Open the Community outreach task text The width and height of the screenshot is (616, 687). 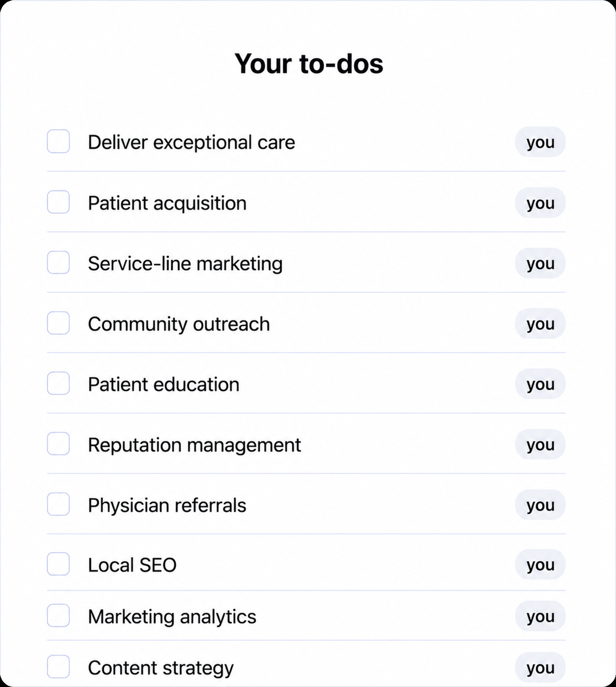[179, 324]
